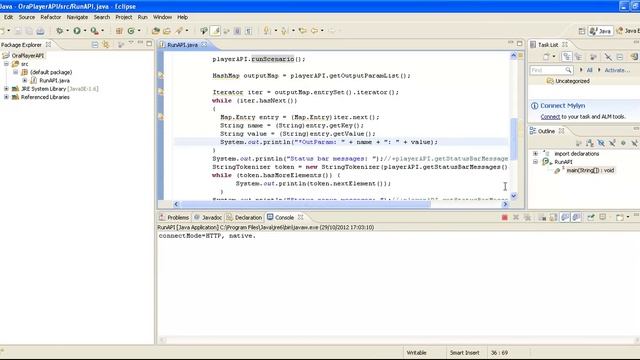Open the Window menu
The width and height of the screenshot is (640, 360).
(162, 17)
